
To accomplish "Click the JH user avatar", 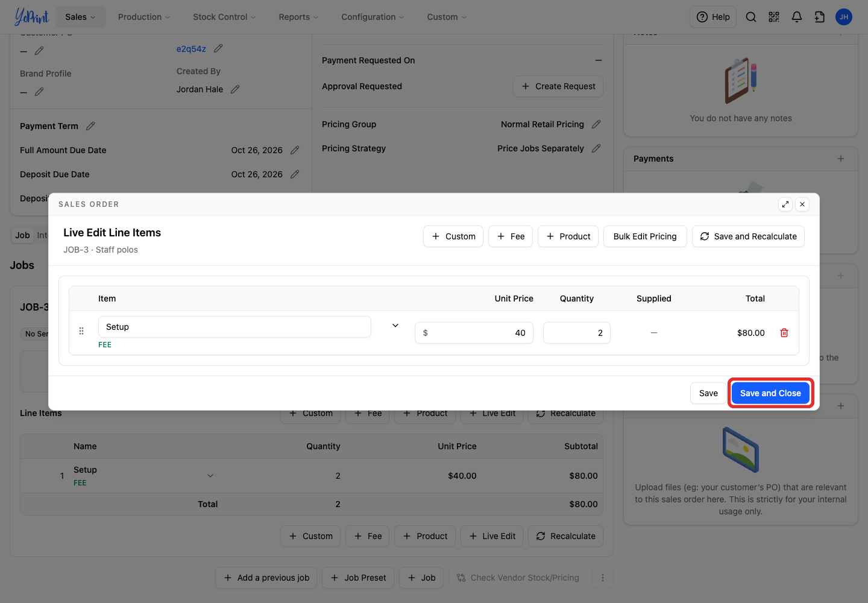I will [844, 17].
